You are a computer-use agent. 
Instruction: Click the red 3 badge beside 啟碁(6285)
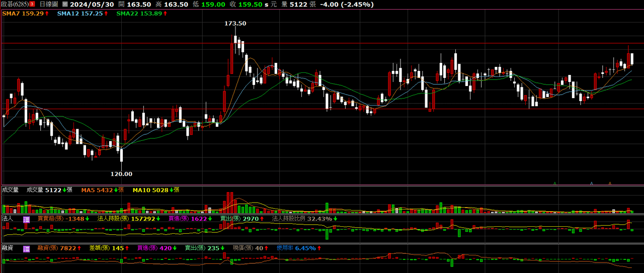[x=32, y=4]
